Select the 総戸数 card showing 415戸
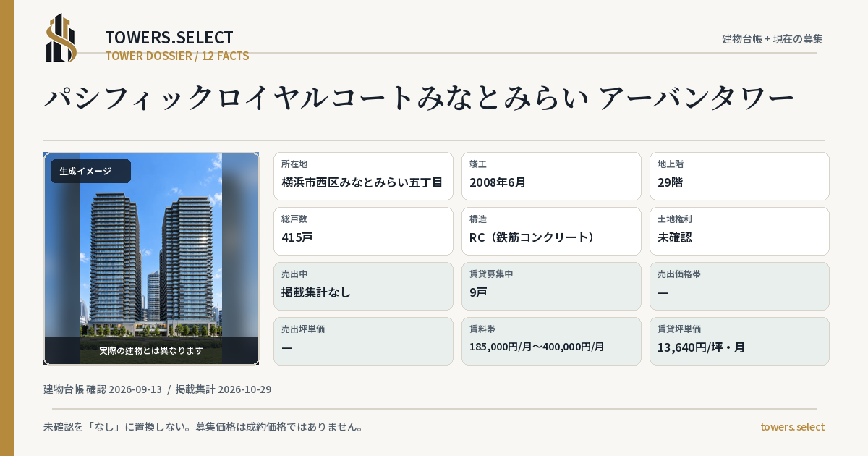868x456 pixels. click(363, 231)
